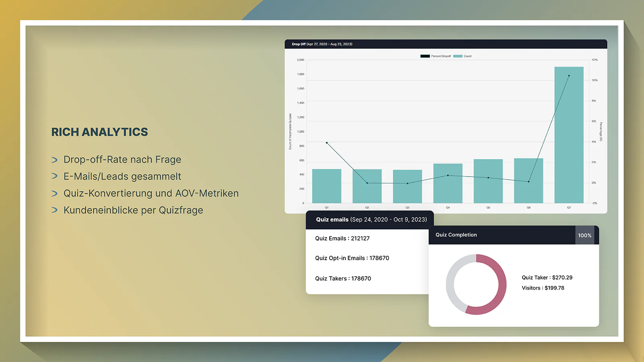Click 'Kundeneinblicke per Quizfrage' bullet text
The width and height of the screenshot is (644, 362).
pyautogui.click(x=133, y=210)
